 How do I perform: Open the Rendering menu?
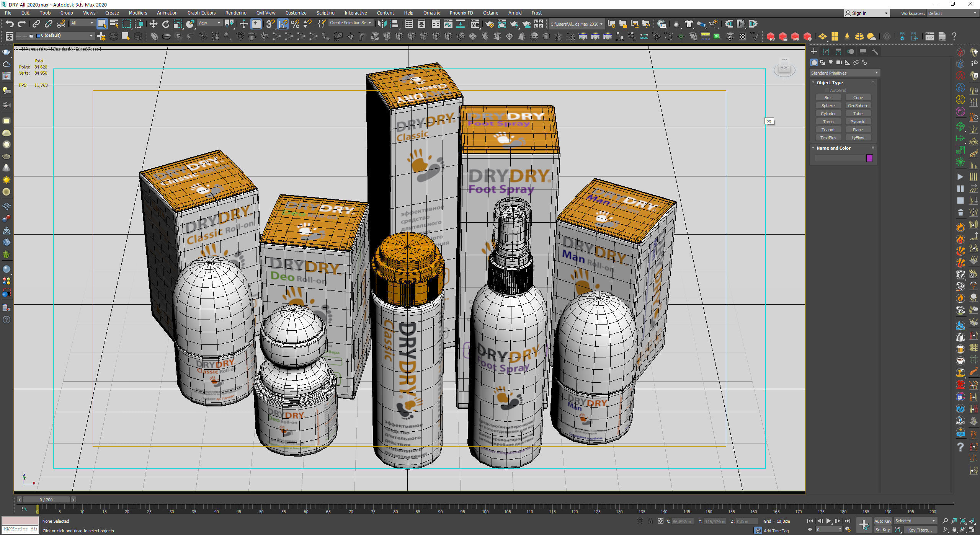[x=235, y=13]
